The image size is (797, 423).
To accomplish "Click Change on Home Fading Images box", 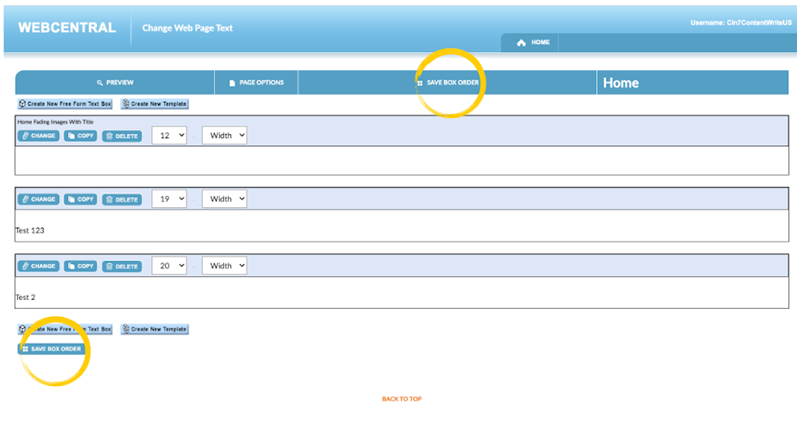I will pyautogui.click(x=38, y=136).
